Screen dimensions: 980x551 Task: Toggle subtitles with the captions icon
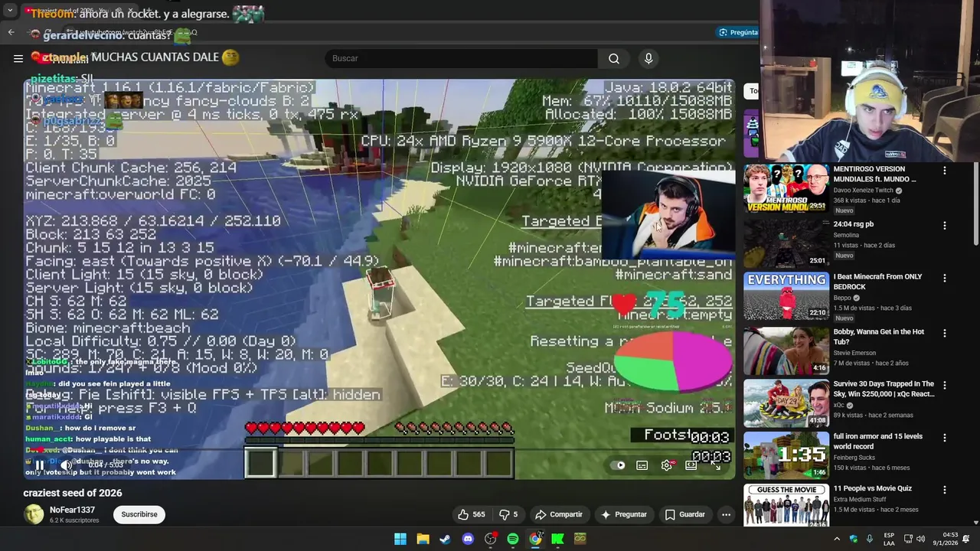[642, 465]
